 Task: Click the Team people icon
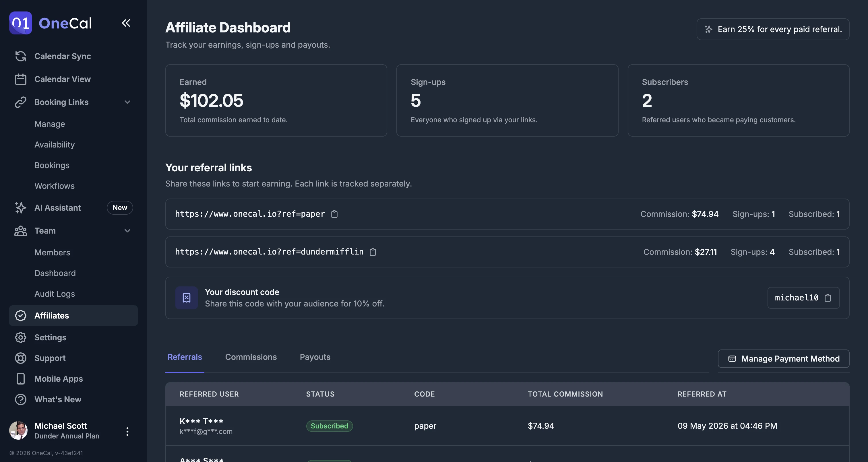(21, 231)
